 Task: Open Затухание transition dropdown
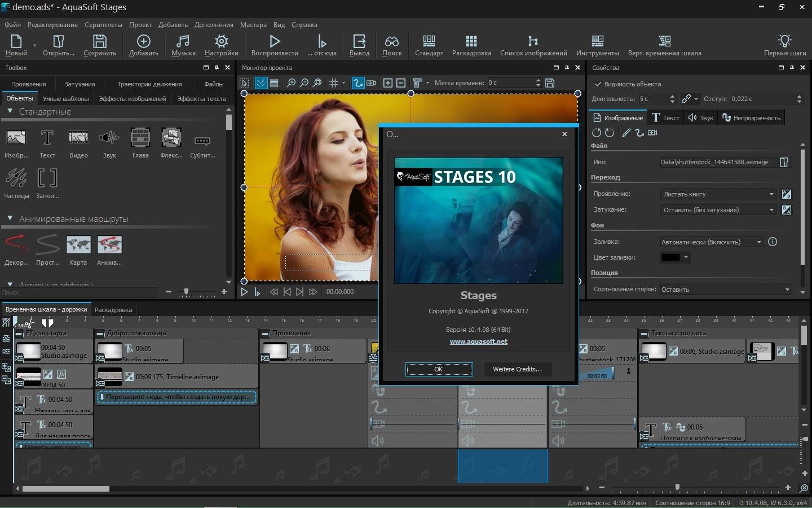718,210
